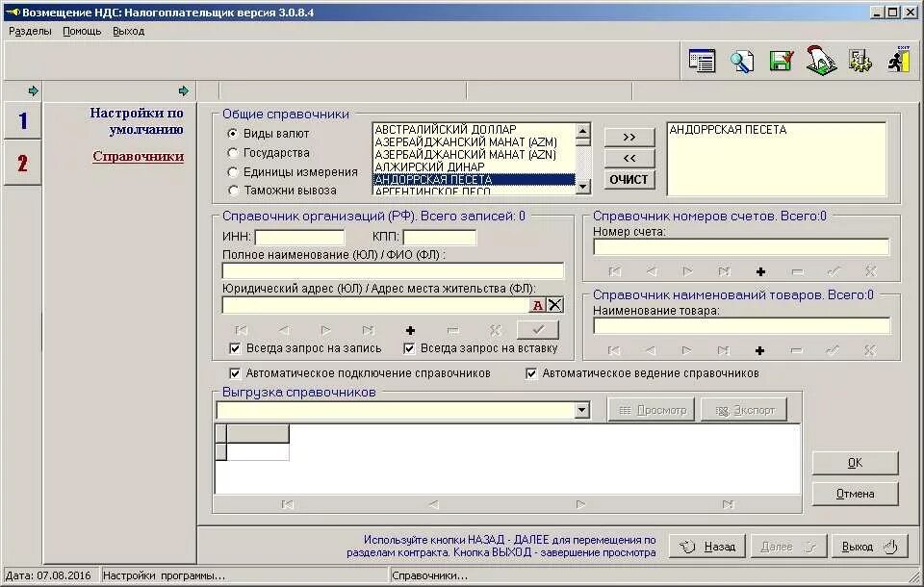Click the Назад button
Viewport: 924px width, 587px height.
[707, 547]
